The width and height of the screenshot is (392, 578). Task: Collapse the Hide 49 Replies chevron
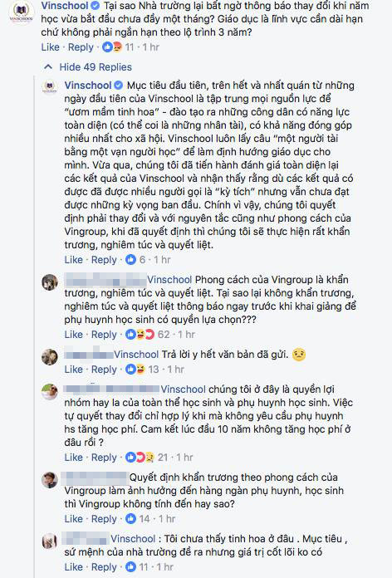point(48,67)
